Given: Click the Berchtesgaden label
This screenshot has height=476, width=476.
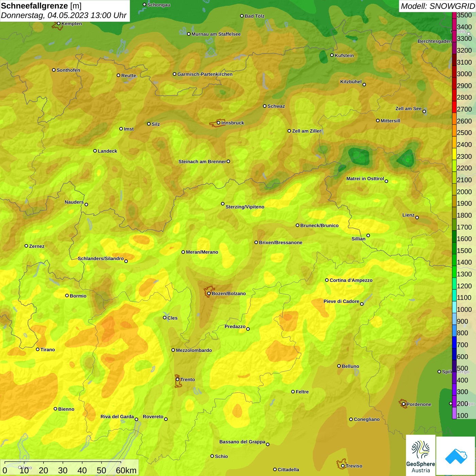Looking at the screenshot, I should 435,41.
